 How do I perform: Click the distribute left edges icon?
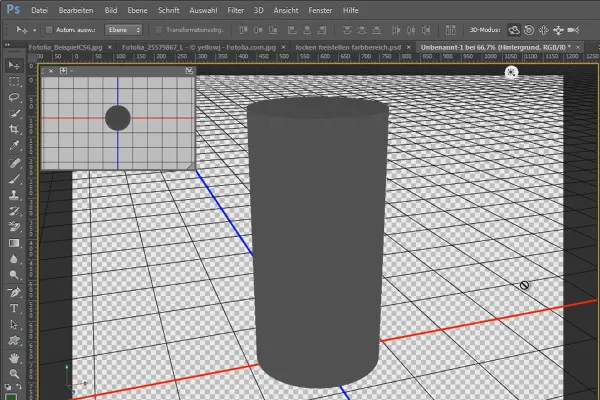tap(396, 30)
